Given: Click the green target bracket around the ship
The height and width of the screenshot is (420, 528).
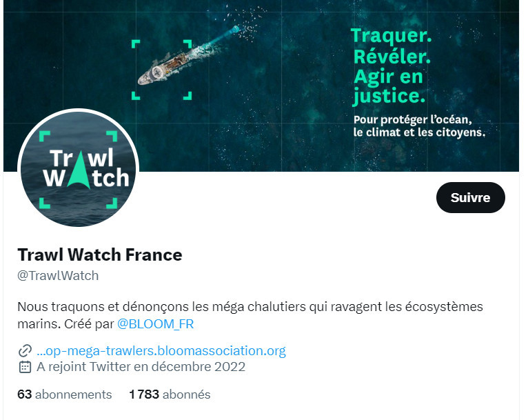Looking at the screenshot, I should pos(161,70).
